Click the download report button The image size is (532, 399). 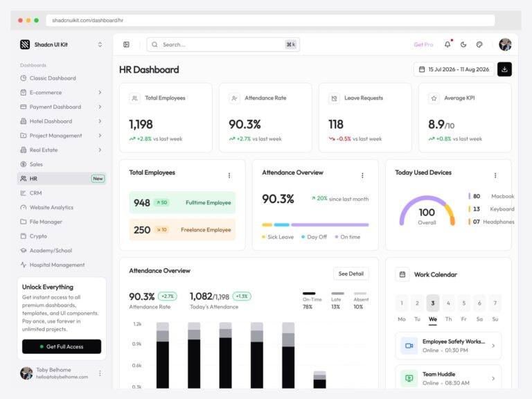(x=504, y=69)
